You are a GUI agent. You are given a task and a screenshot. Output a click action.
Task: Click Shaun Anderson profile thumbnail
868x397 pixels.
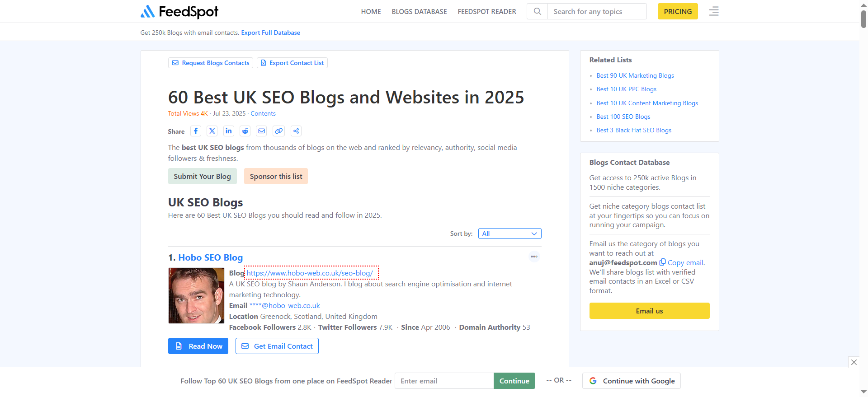pos(196,295)
